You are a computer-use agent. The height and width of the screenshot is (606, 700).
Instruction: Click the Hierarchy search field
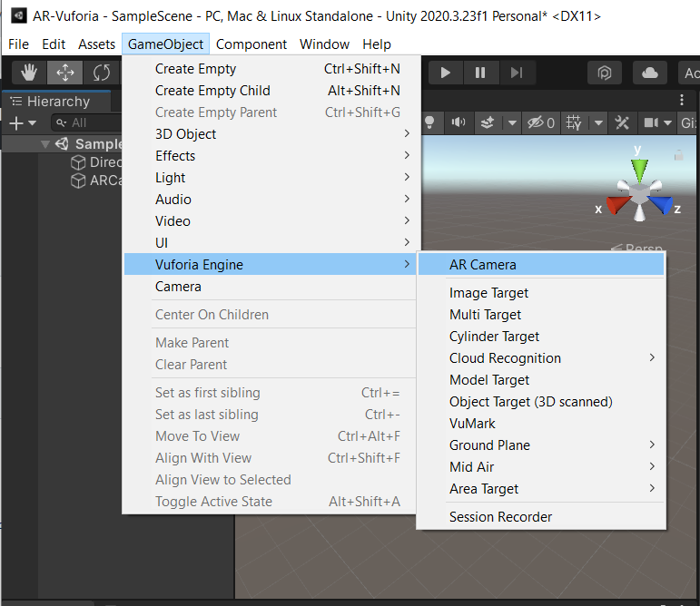point(86,122)
